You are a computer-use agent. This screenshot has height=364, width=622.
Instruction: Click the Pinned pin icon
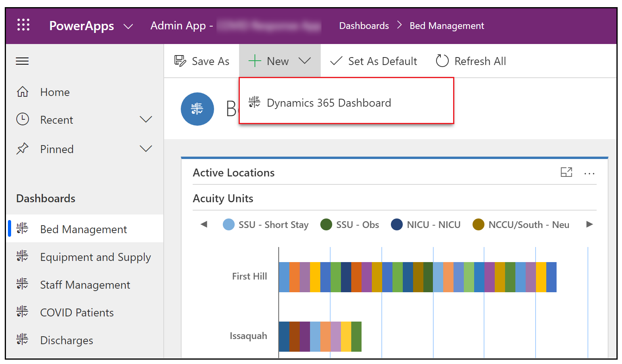point(23,149)
